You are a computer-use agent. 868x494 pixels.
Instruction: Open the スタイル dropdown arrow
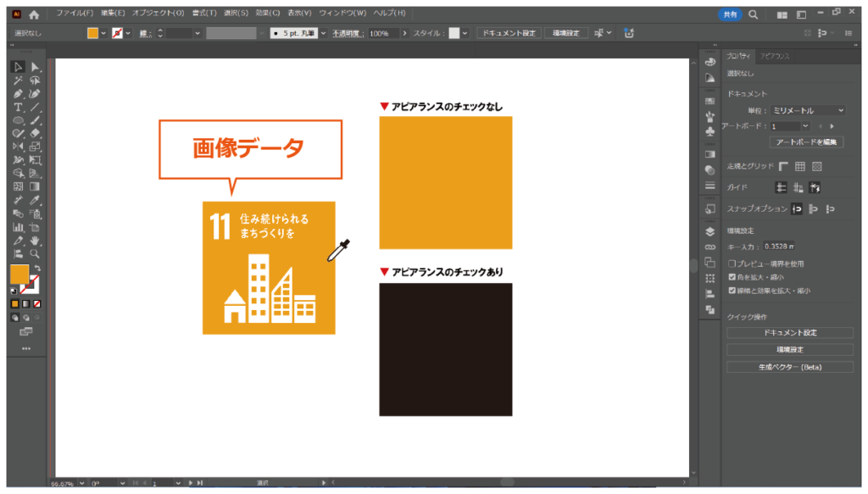tap(465, 33)
